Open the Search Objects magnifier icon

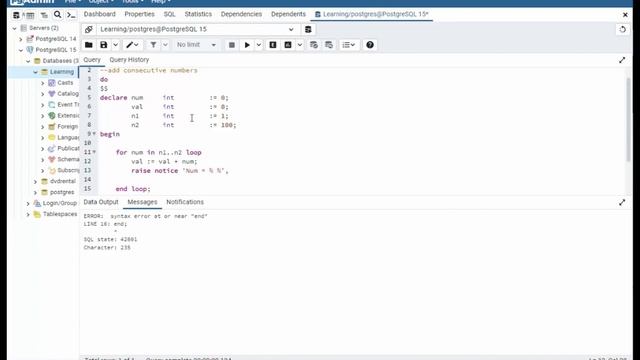click(58, 15)
